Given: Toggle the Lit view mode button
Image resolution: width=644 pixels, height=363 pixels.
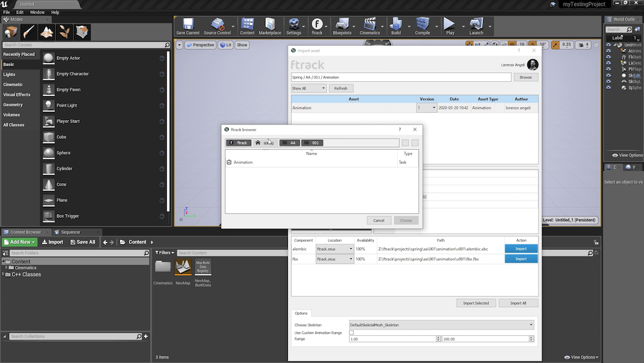Looking at the screenshot, I should tap(225, 44).
